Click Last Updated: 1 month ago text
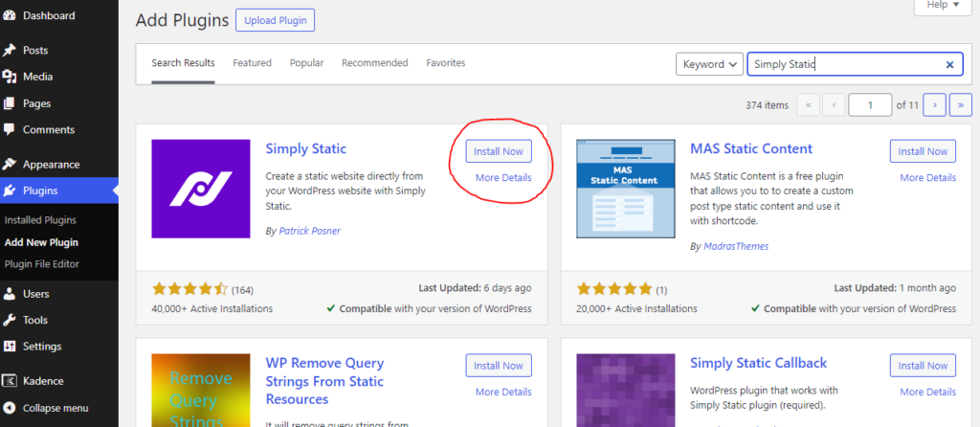Screen dimensions: 980x427 [x=895, y=288]
